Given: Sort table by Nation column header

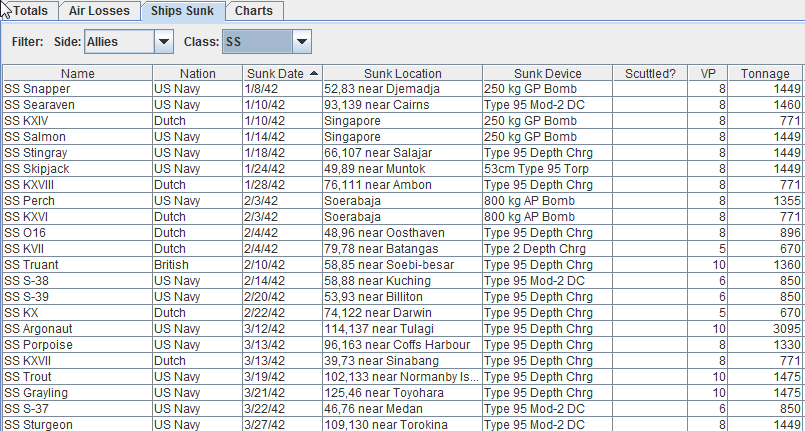Looking at the screenshot, I should coord(198,73).
